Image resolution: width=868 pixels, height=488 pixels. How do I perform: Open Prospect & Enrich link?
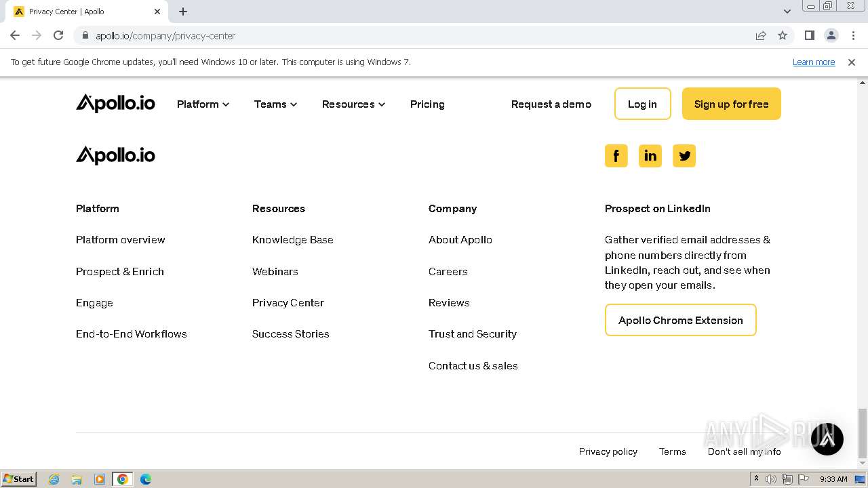click(x=120, y=271)
